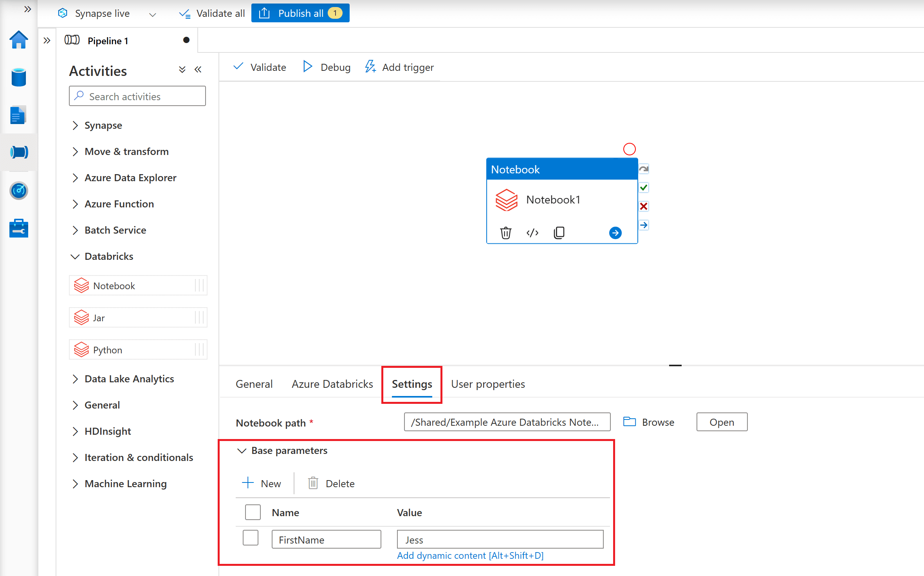Open the Monitor hub gauge icon
Viewport: 924px width, 576px height.
pos(19,191)
